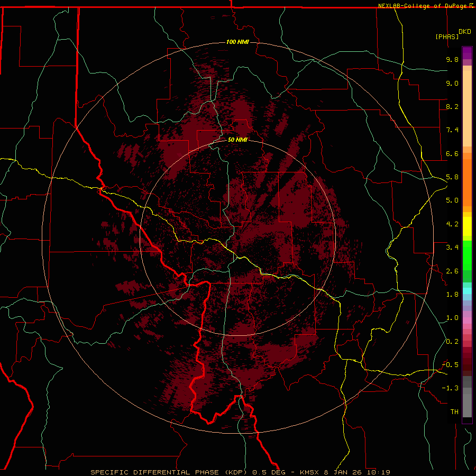Click the 1.0 scale value
Image resolution: width=476 pixels, height=476 pixels.
point(452,318)
